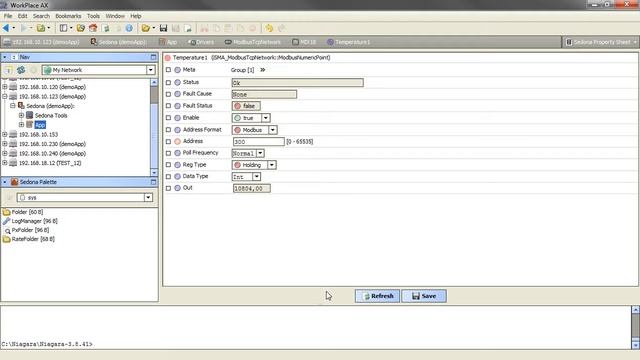Click the Refresh button
The height and width of the screenshot is (360, 640).
coord(377,296)
